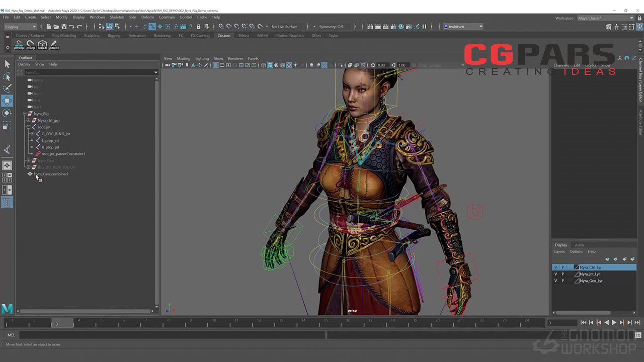Click the Symmetry: Off button

click(x=331, y=27)
